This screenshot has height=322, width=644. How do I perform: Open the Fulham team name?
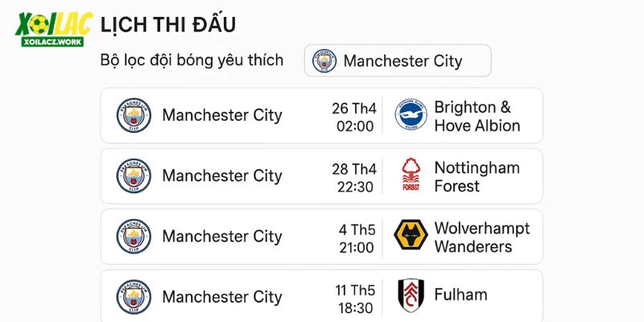pos(460,295)
